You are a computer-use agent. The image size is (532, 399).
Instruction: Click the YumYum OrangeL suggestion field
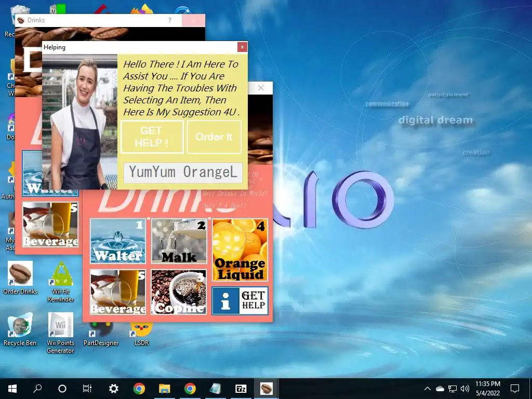pyautogui.click(x=183, y=172)
